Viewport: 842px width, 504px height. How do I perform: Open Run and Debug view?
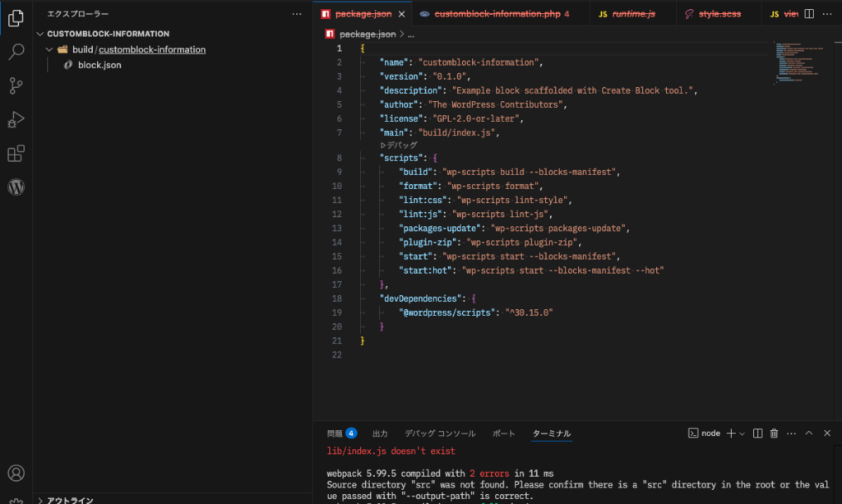[16, 120]
